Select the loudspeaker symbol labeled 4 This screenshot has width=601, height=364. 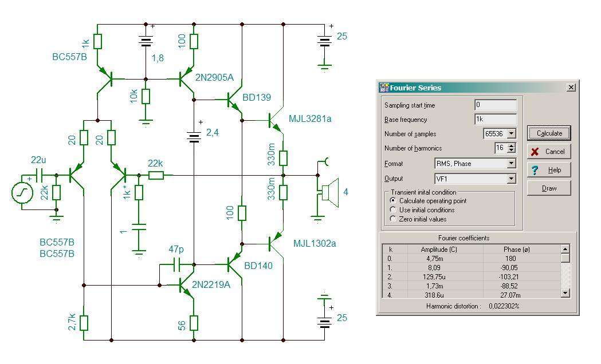tap(331, 192)
